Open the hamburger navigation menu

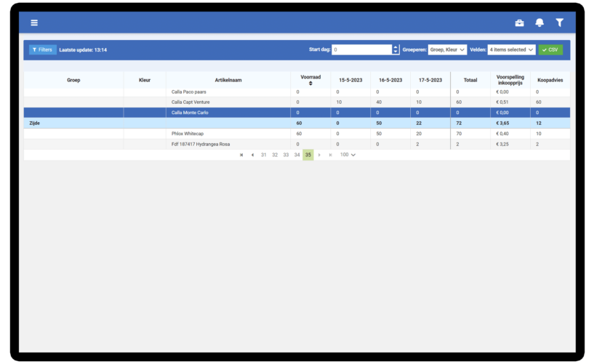click(34, 23)
